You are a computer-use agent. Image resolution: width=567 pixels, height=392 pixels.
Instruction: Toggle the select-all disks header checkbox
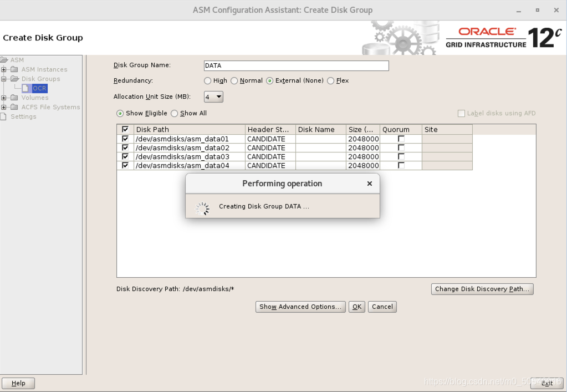click(125, 129)
